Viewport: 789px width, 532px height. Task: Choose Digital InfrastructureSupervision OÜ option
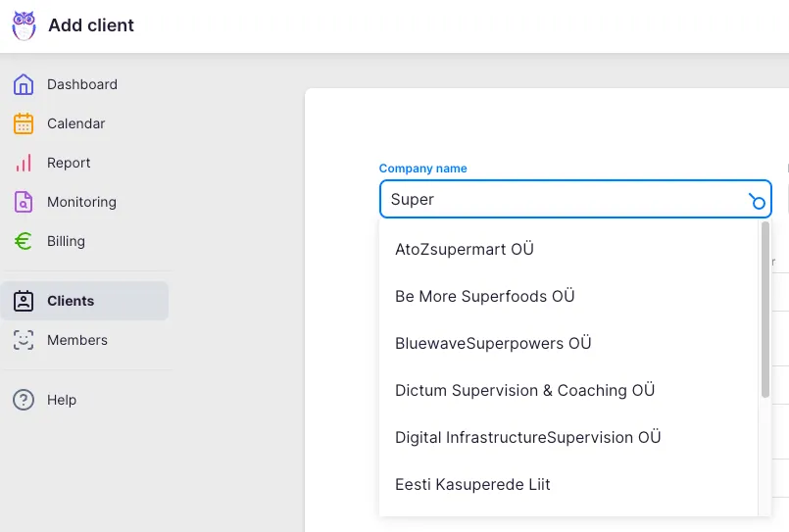click(527, 437)
